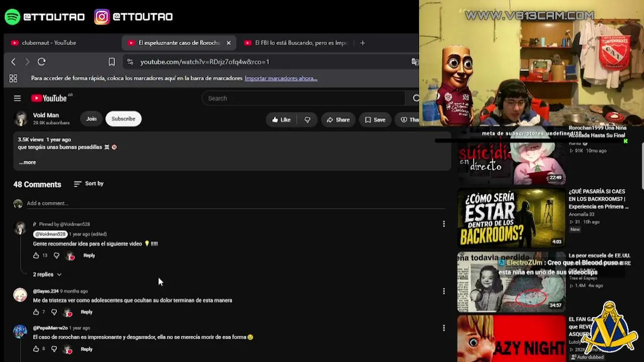
Task: Open the avatar of the pinned comment author
Action: pyautogui.click(x=20, y=229)
